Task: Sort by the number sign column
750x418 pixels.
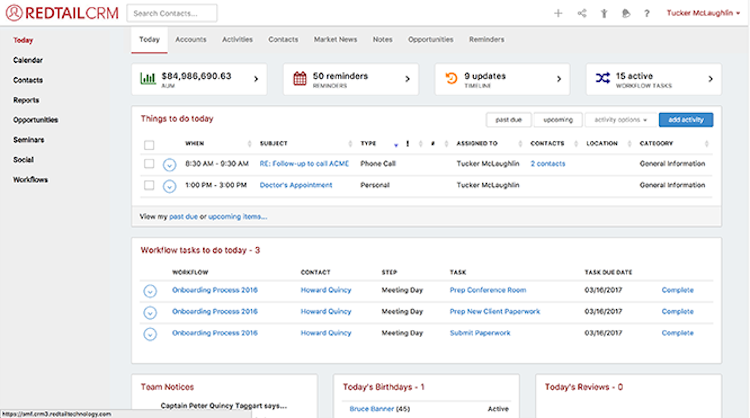Action: point(433,143)
